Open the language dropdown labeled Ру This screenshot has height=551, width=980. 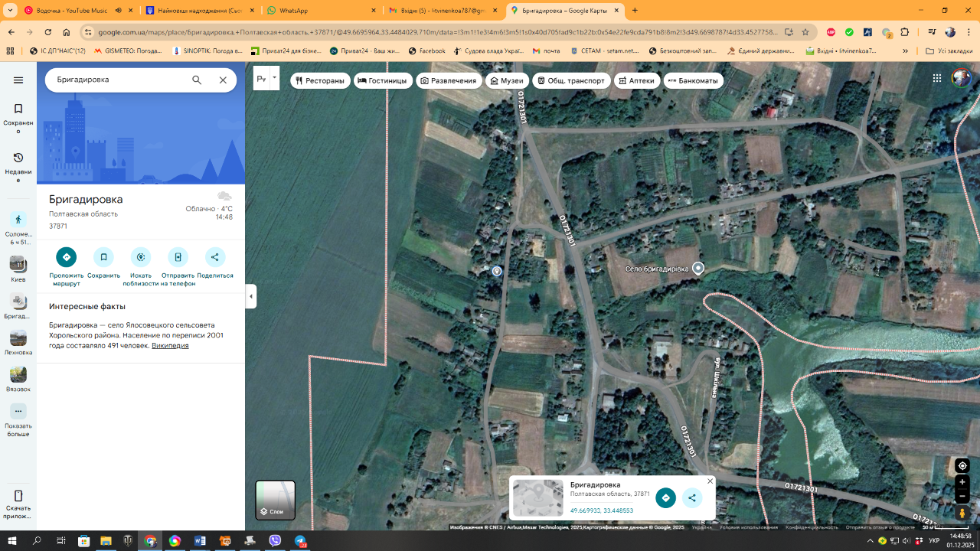click(x=266, y=79)
